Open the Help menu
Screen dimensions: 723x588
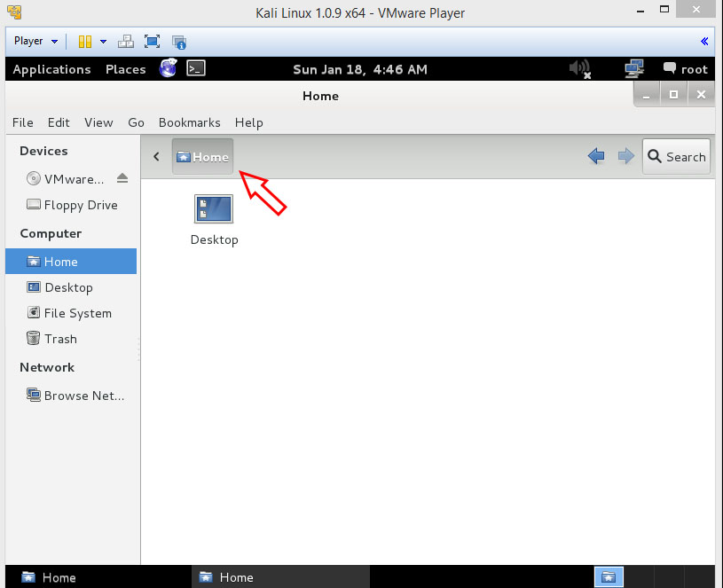(x=249, y=122)
